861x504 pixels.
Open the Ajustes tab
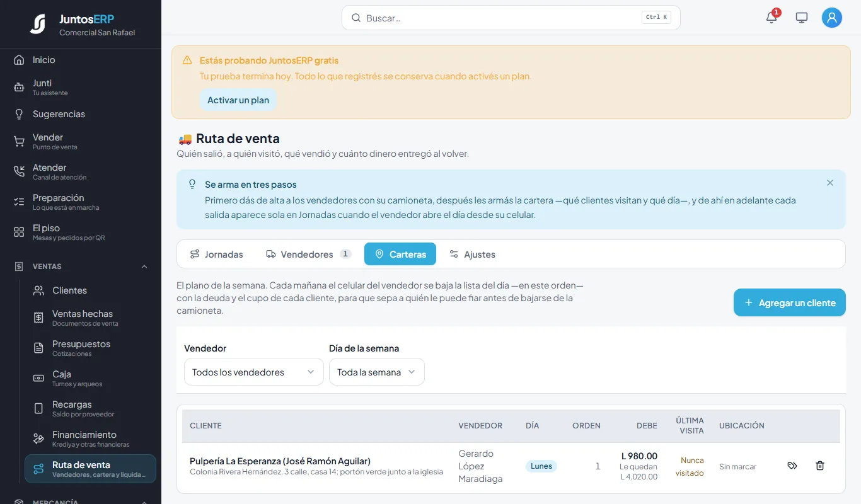(472, 254)
